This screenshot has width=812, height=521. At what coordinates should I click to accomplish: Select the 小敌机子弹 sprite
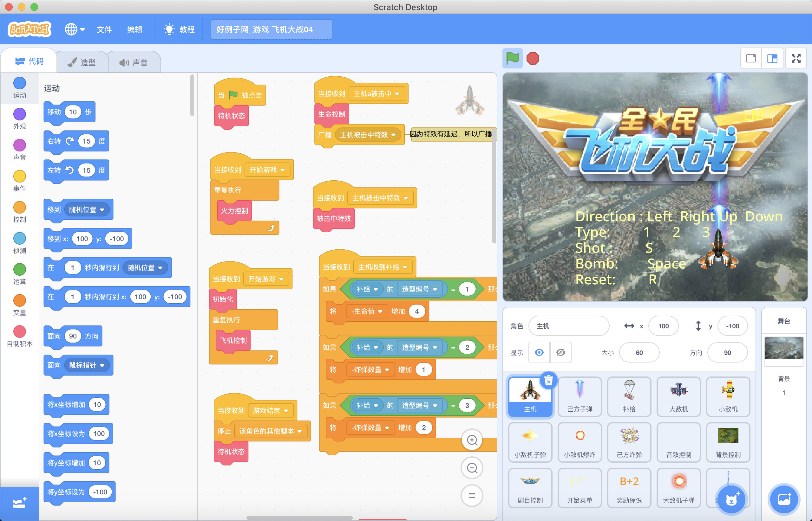[x=530, y=442]
